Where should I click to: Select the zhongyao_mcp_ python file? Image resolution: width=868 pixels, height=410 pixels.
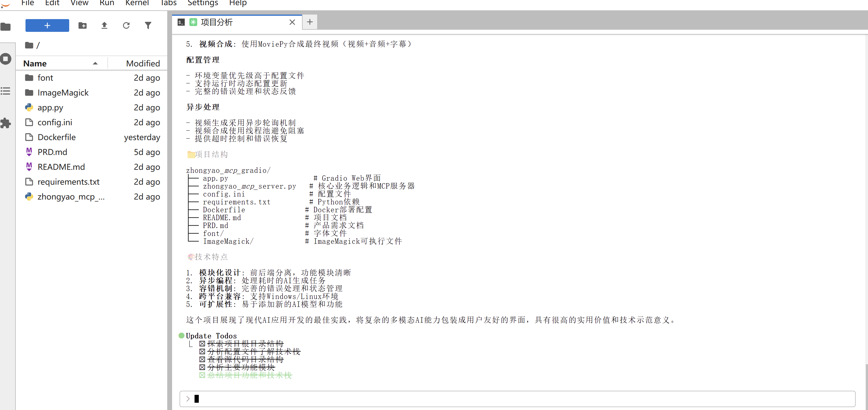(x=92, y=197)
